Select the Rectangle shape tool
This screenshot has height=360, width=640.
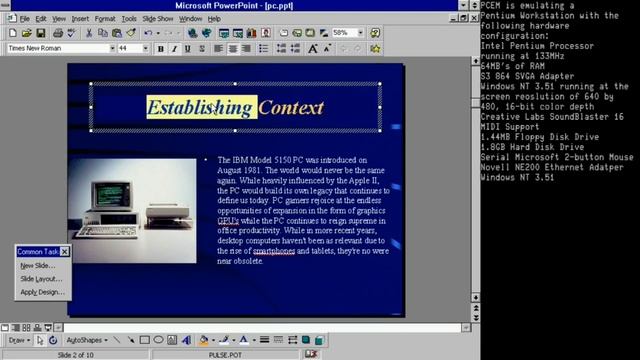(x=144, y=340)
